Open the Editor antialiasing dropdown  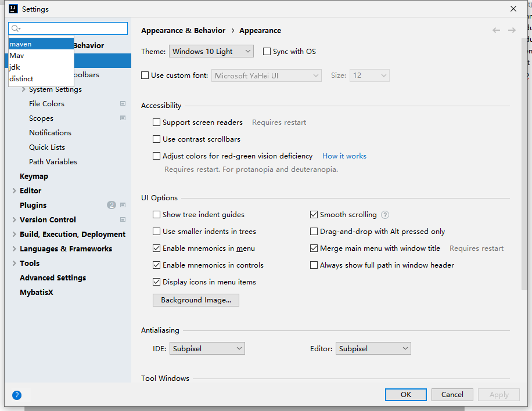pos(373,349)
